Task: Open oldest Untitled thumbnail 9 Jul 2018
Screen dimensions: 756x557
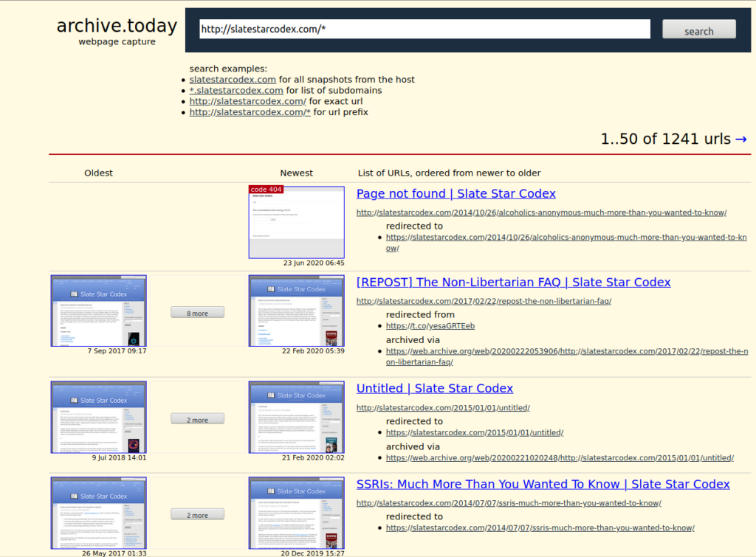Action: 98,418
